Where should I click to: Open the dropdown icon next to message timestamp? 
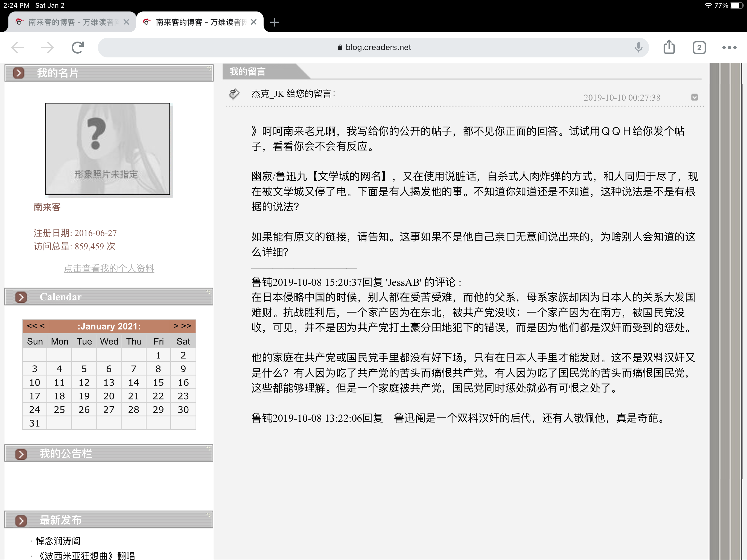point(694,97)
